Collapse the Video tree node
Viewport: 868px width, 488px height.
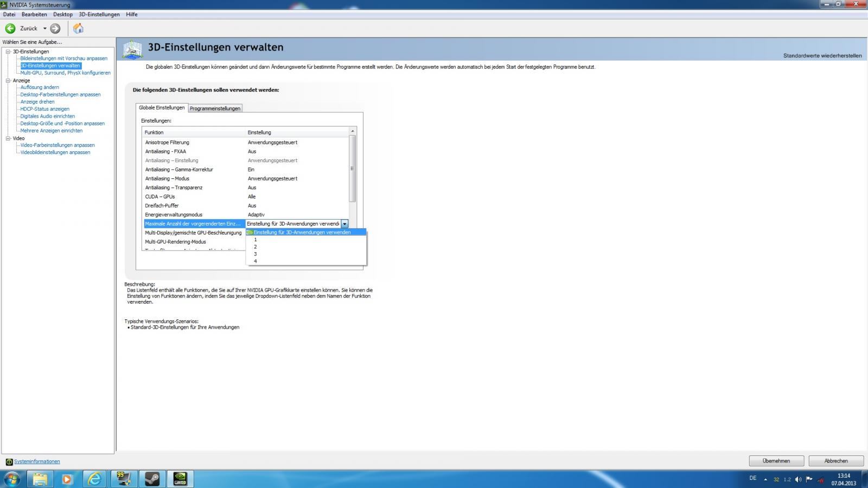(8, 138)
